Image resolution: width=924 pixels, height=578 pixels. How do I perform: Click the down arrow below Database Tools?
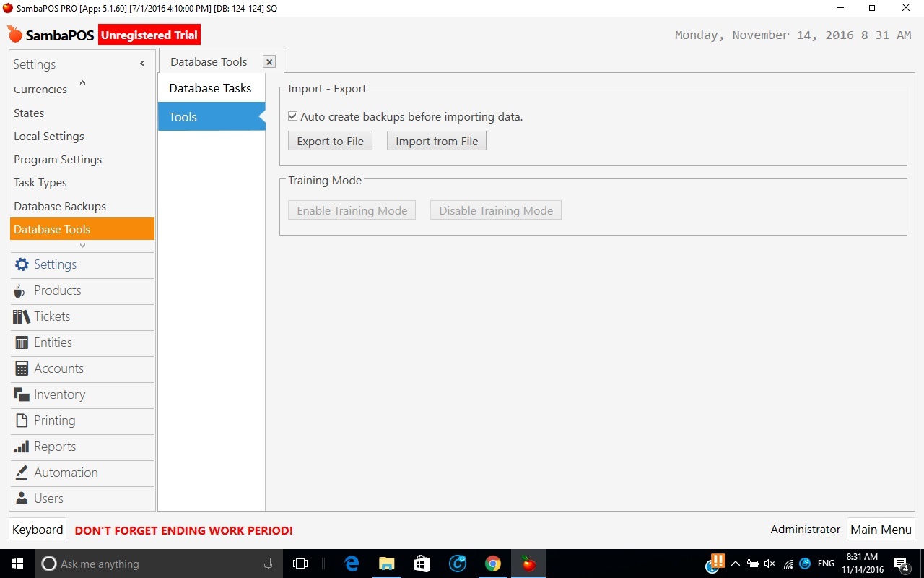pyautogui.click(x=82, y=246)
